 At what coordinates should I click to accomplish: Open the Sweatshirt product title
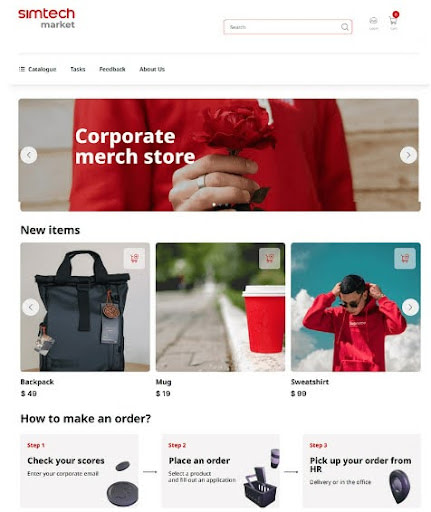pos(310,382)
